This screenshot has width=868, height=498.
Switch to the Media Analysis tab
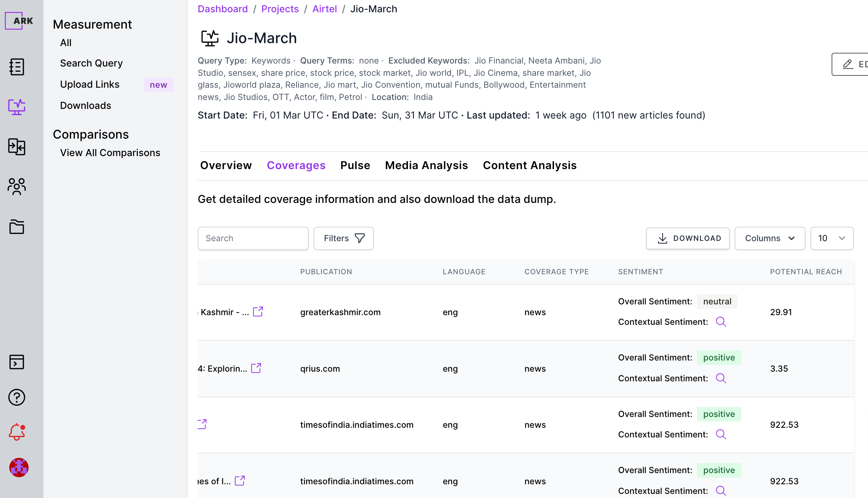coord(426,165)
